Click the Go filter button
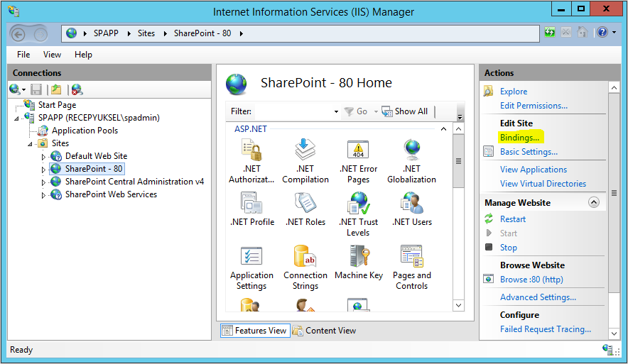 [x=356, y=111]
